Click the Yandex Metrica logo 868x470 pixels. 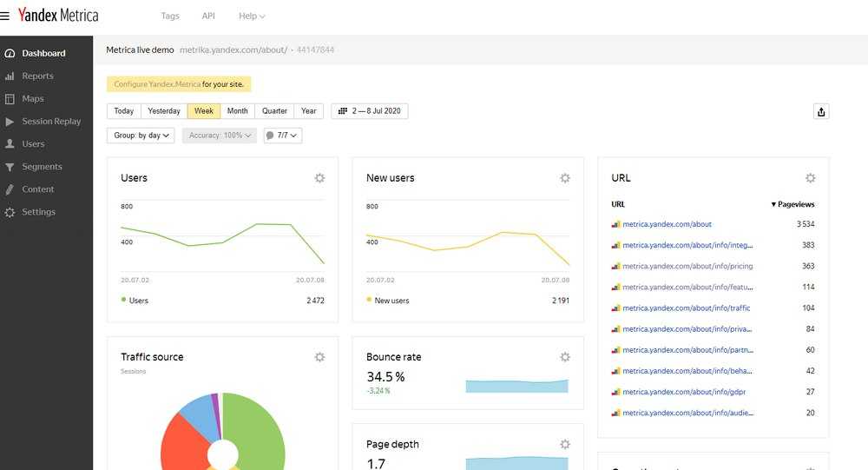click(58, 15)
